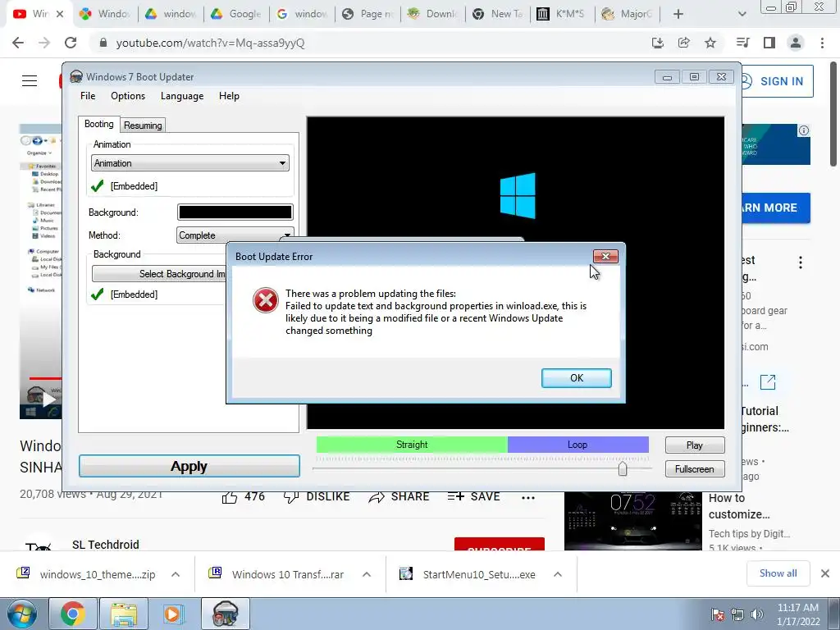840x630 pixels.
Task: Click the blue Loop animation segment
Action: point(577,445)
